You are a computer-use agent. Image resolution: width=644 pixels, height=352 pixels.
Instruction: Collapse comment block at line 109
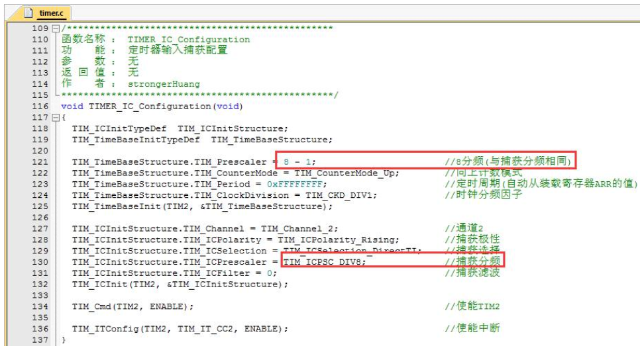56,28
